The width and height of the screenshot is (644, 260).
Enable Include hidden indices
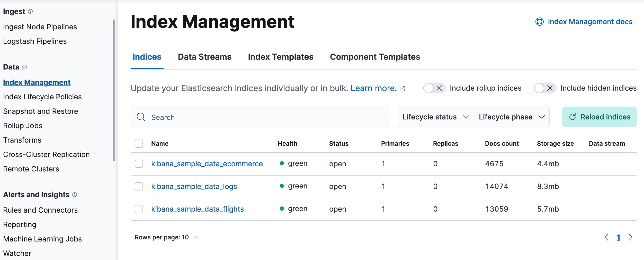coord(544,88)
